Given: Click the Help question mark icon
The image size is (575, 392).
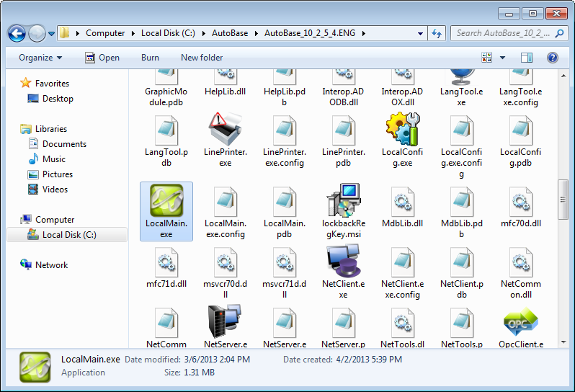Looking at the screenshot, I should click(553, 58).
